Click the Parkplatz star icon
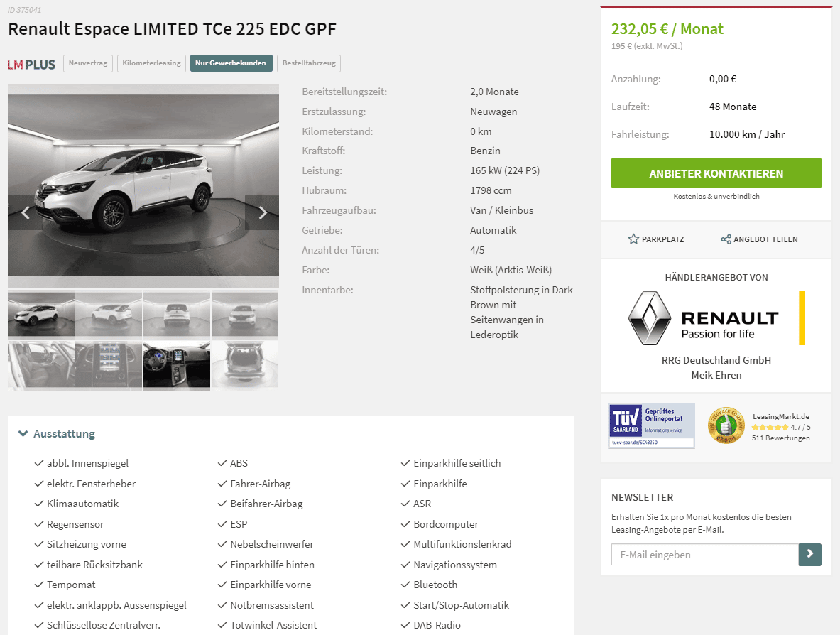Image resolution: width=840 pixels, height=635 pixels. [633, 239]
